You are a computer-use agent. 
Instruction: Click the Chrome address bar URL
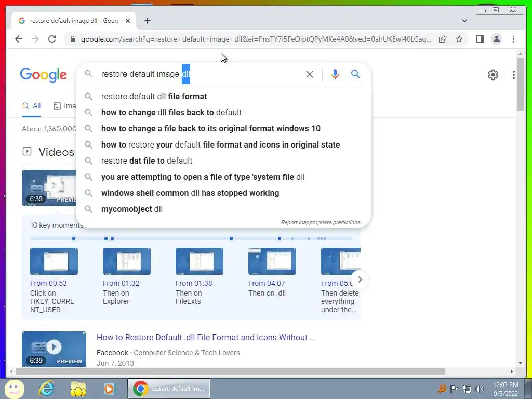point(256,39)
